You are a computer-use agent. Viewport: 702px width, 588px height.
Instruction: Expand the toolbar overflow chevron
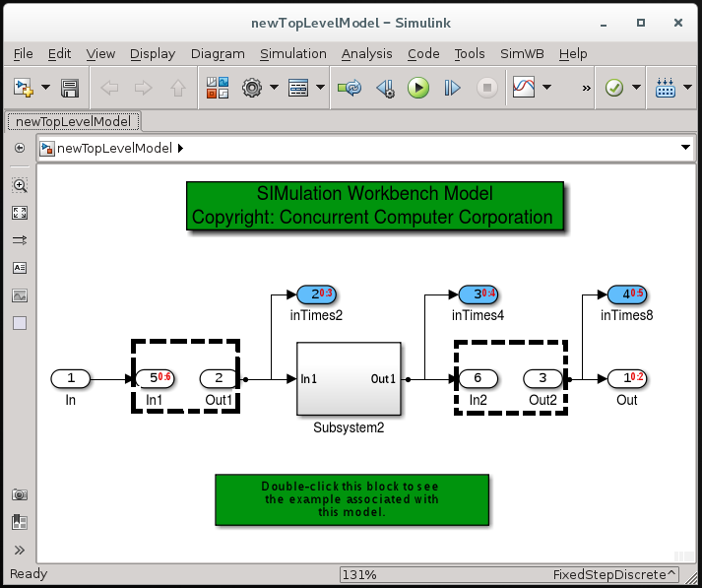tap(587, 89)
